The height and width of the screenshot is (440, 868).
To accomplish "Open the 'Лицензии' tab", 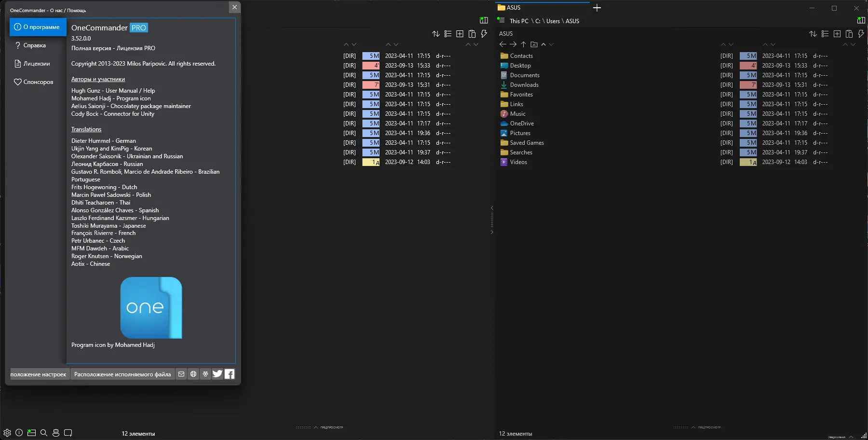I will (38, 64).
